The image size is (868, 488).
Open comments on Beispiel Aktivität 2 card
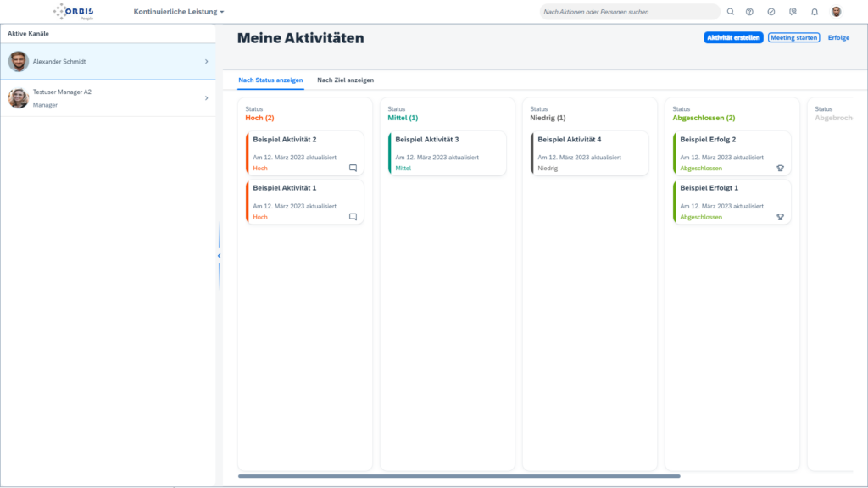(x=353, y=168)
